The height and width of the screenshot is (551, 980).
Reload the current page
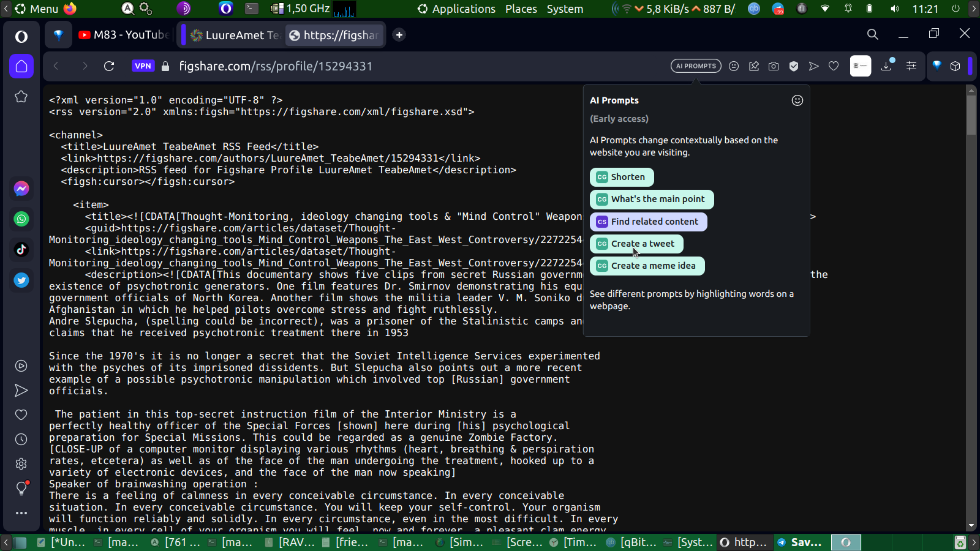109,66
